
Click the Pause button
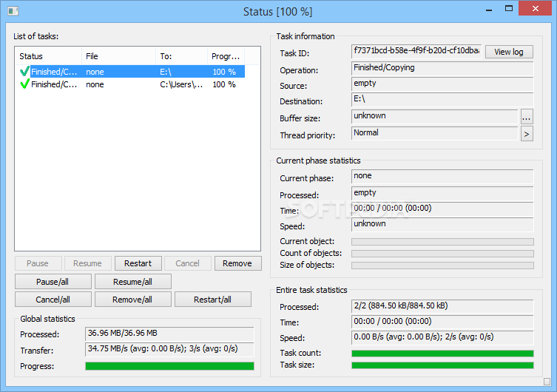(x=38, y=263)
